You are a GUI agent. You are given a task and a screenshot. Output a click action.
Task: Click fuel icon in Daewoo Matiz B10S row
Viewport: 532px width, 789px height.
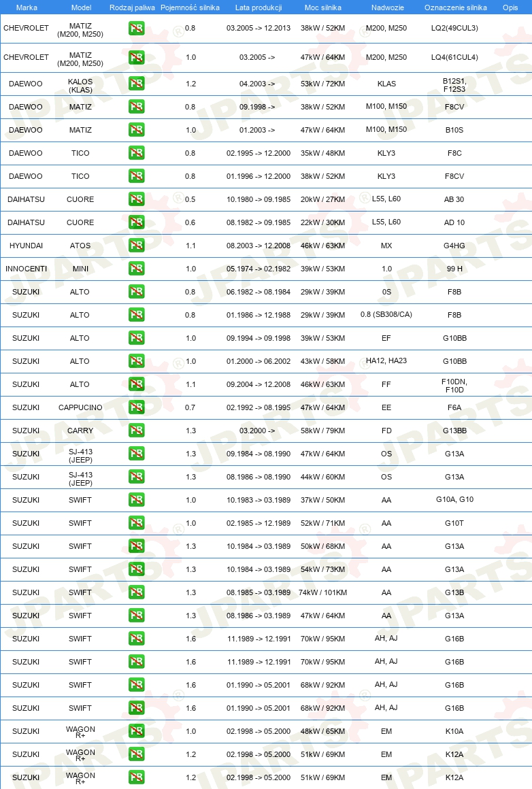[x=136, y=130]
